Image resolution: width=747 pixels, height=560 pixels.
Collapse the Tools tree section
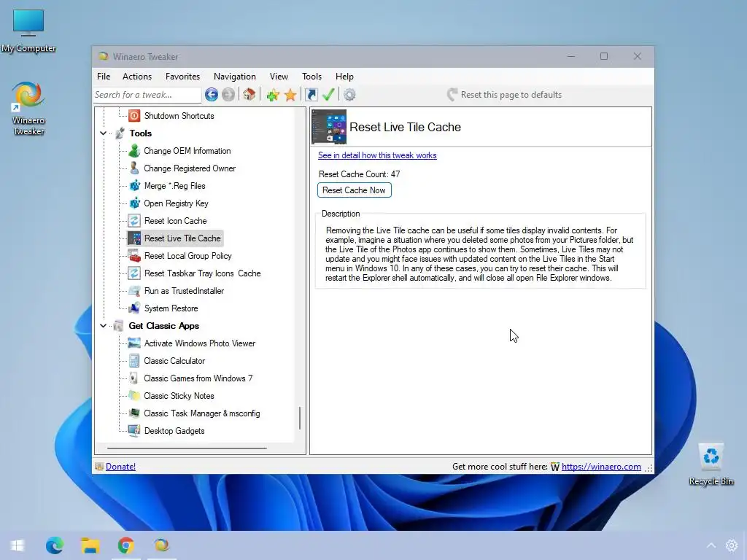104,133
